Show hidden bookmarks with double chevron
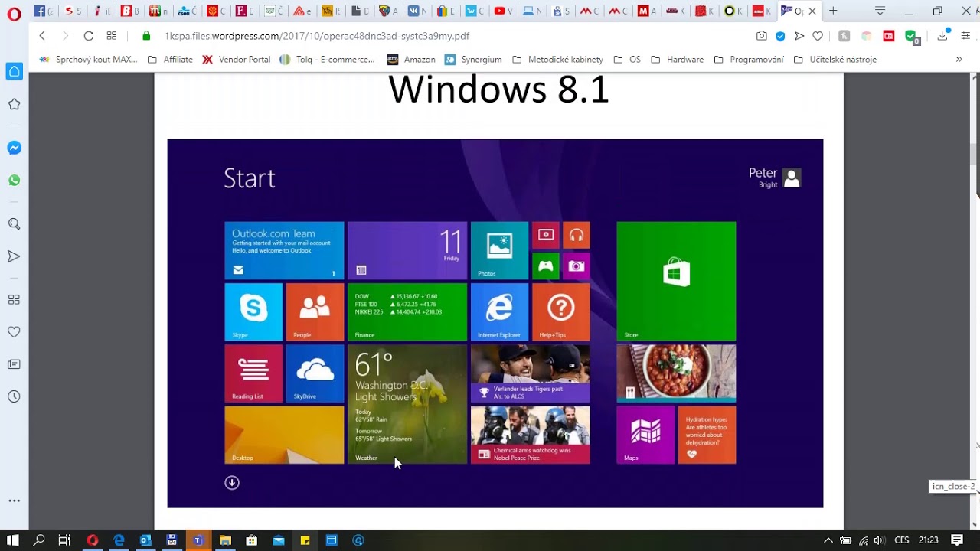Image resolution: width=980 pixels, height=551 pixels. [x=959, y=59]
